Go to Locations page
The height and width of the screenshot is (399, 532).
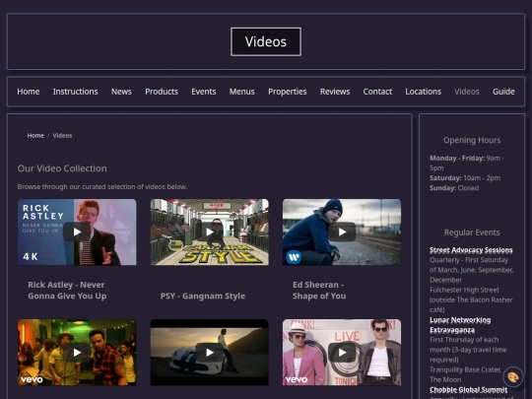tap(423, 92)
